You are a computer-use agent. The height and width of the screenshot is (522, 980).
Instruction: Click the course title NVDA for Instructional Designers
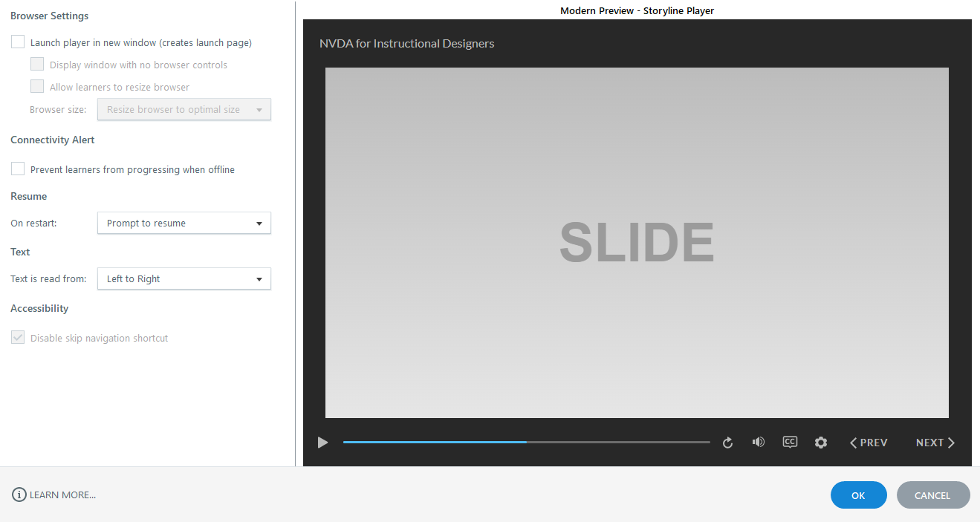(407, 44)
